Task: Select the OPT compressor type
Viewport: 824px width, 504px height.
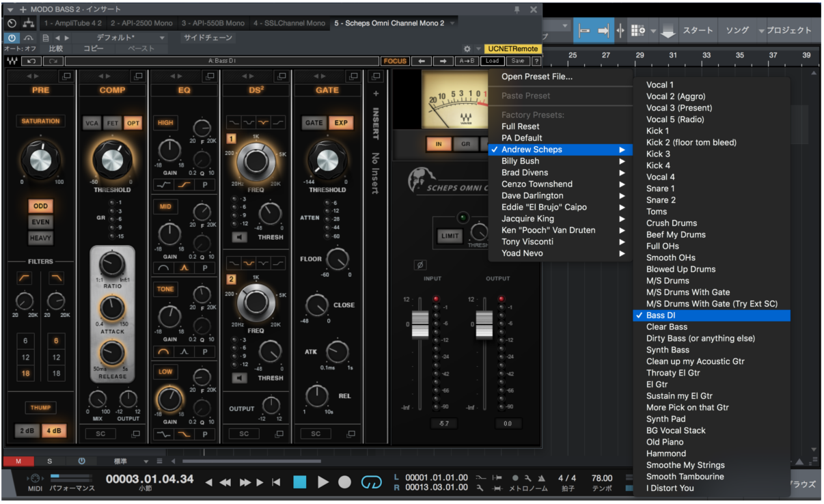Action: pyautogui.click(x=133, y=123)
